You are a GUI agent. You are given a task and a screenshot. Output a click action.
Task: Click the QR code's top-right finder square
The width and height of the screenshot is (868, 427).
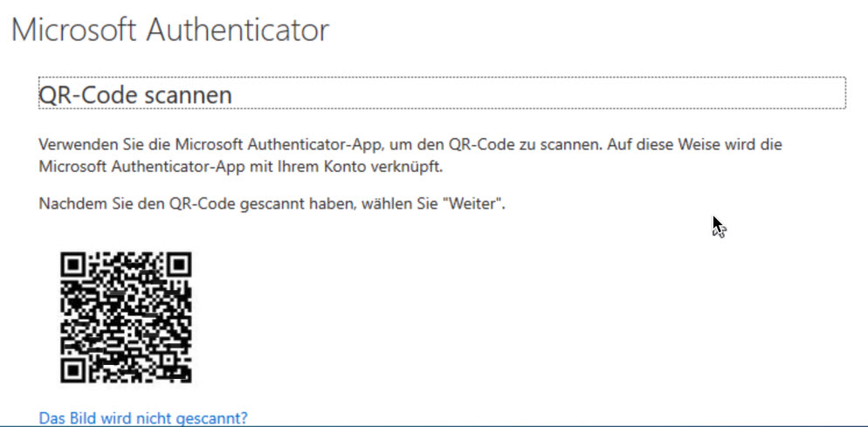point(179,265)
